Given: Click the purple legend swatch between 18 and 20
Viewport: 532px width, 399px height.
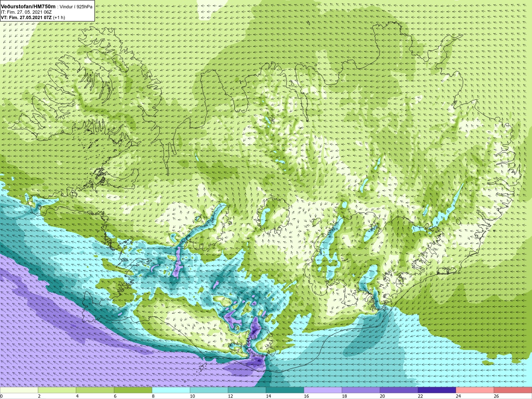Looking at the screenshot, I should (361, 390).
